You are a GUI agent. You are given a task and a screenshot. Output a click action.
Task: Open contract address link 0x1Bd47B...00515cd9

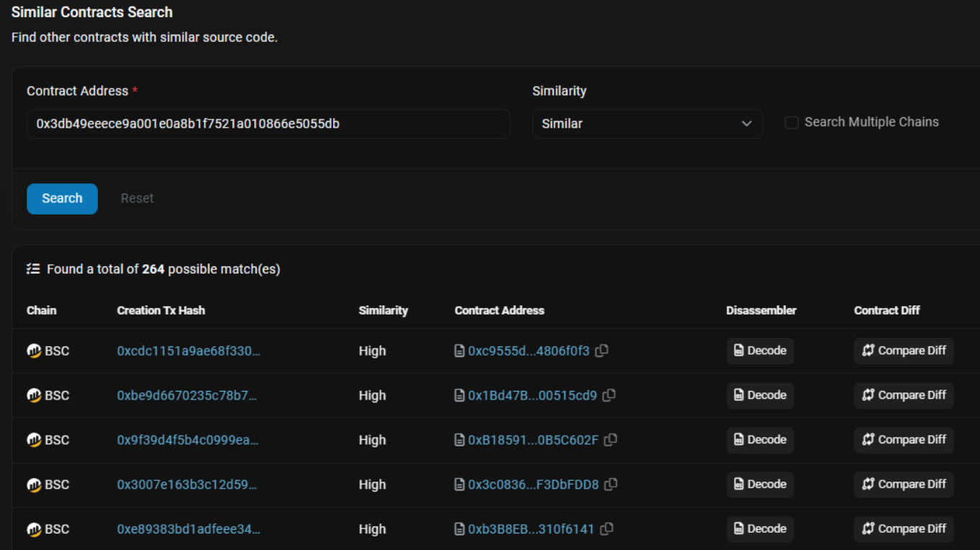pos(532,396)
